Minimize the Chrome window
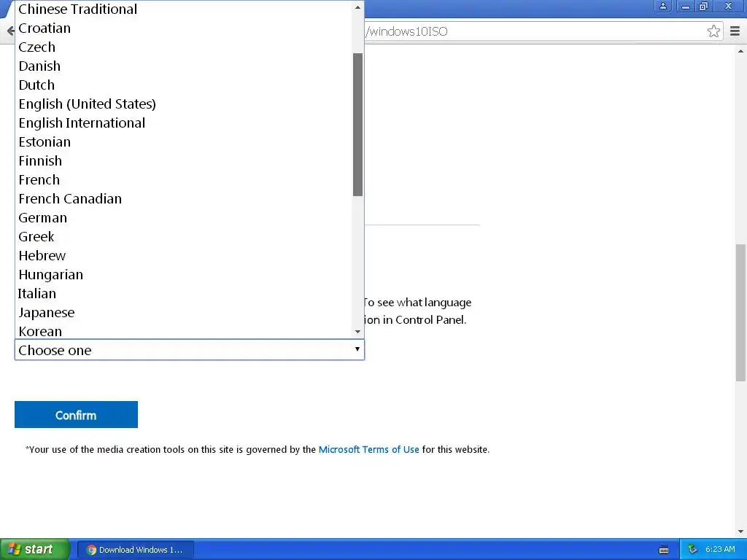The height and width of the screenshot is (560, 747). pos(686,6)
